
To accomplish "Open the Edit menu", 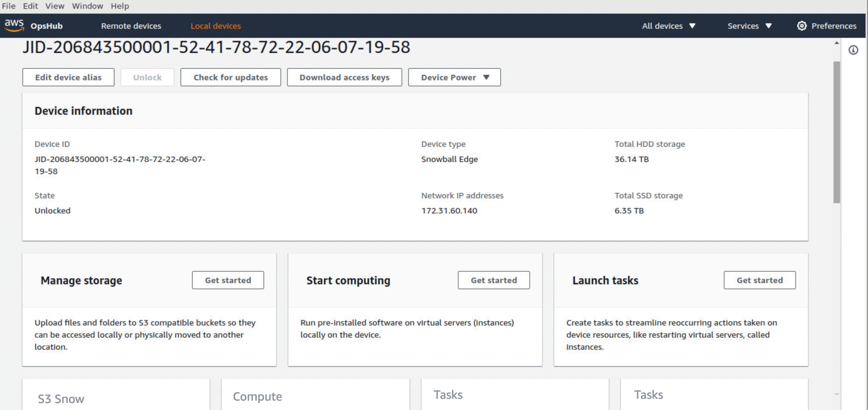I will pyautogui.click(x=30, y=6).
